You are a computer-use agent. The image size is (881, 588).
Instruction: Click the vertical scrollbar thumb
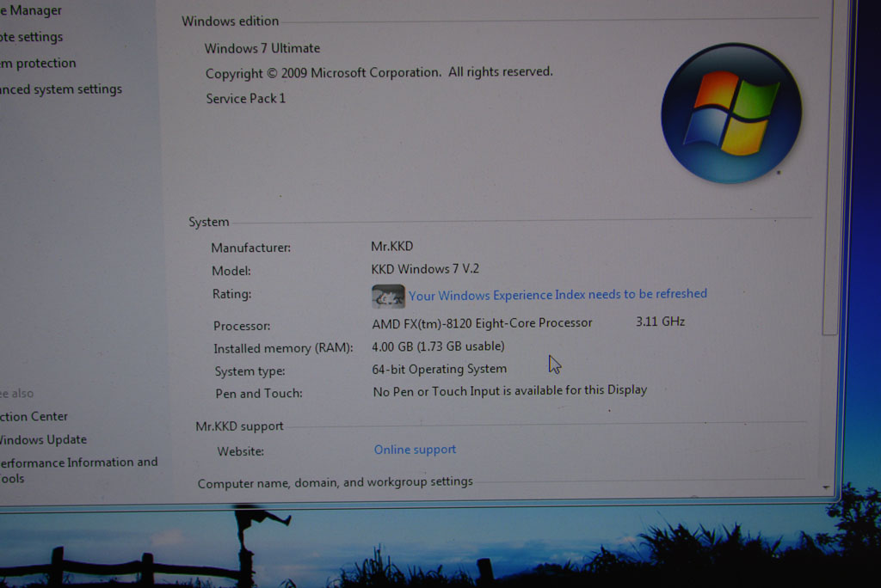829,168
